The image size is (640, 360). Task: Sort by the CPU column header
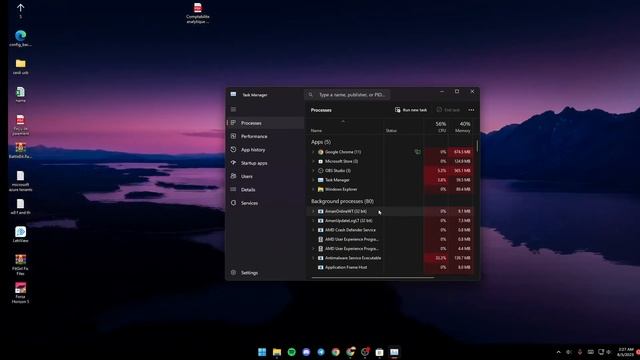click(440, 127)
